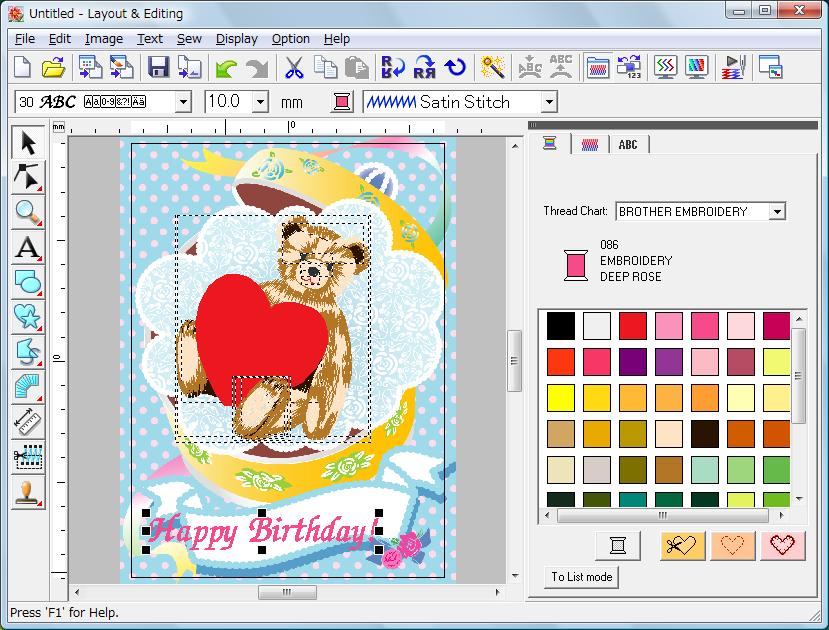The image size is (829, 630).
Task: Click the magic wand wizard icon
Action: [x=492, y=67]
